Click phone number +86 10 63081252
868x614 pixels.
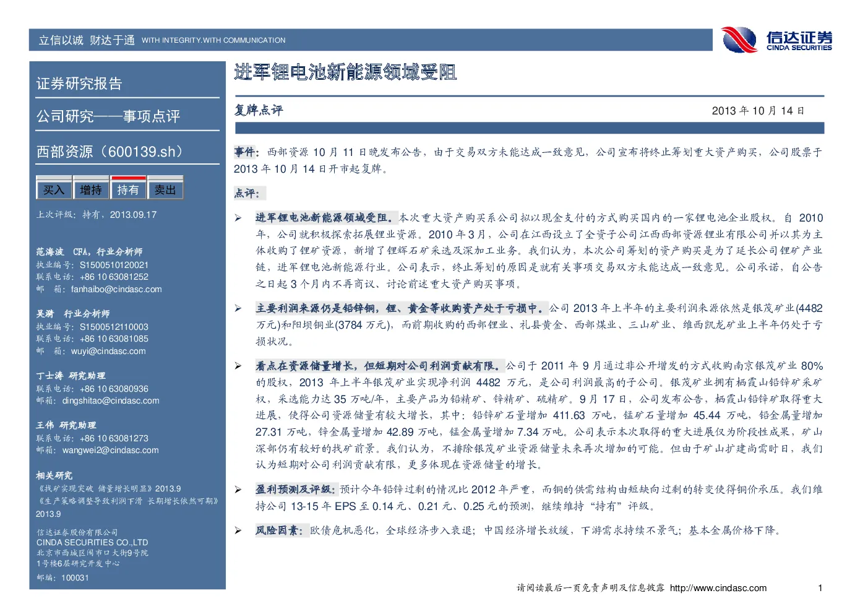click(x=114, y=277)
